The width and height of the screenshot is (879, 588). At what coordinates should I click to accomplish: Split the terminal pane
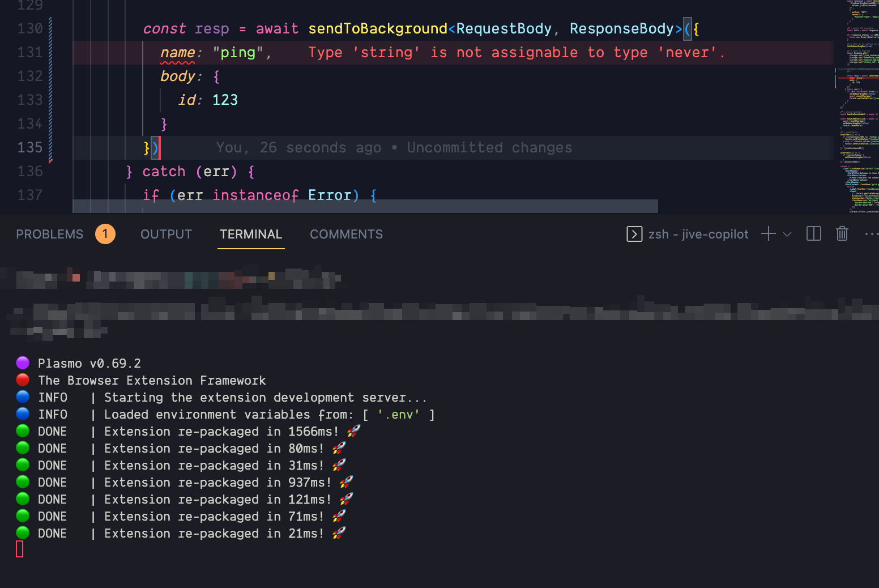point(813,233)
